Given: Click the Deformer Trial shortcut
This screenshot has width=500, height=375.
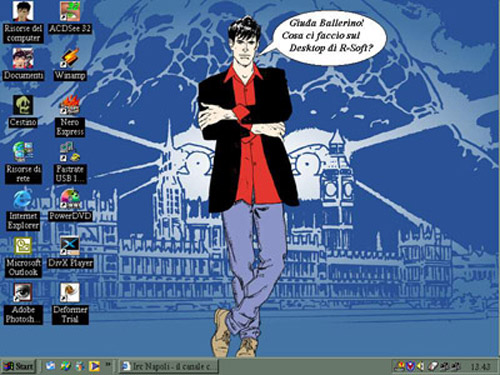Looking at the screenshot, I should click(70, 293).
